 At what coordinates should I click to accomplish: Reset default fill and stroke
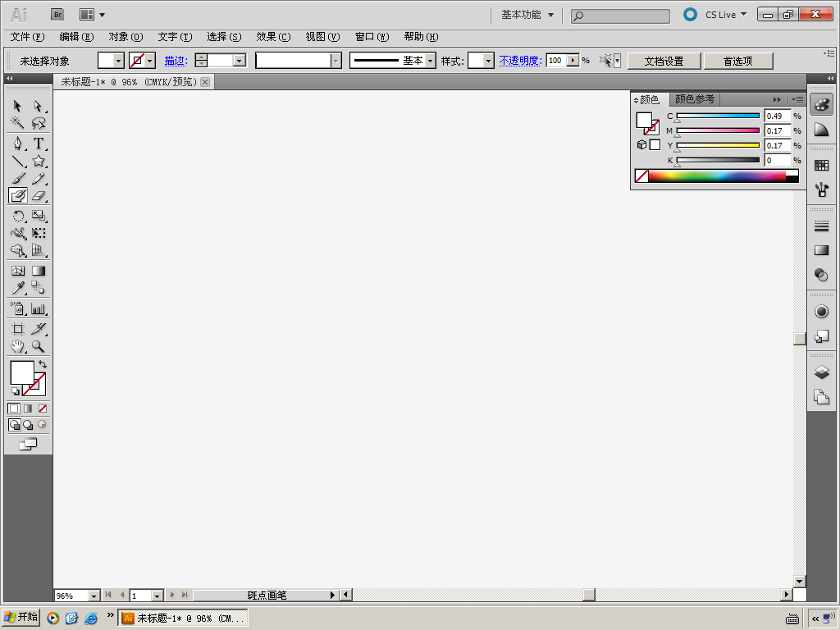point(15,391)
